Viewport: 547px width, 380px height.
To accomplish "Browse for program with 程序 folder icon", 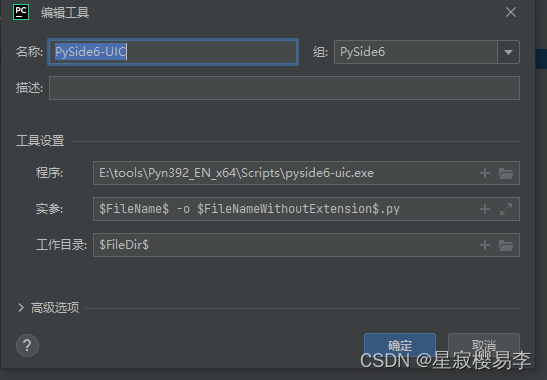I will coord(506,173).
